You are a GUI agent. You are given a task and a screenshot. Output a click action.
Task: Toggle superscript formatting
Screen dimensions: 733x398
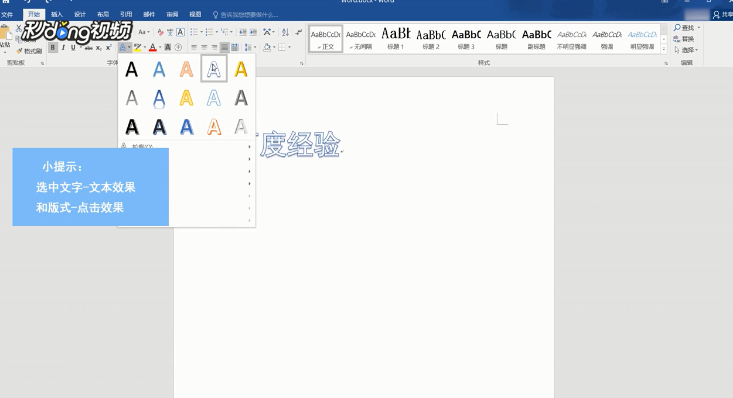click(x=108, y=48)
